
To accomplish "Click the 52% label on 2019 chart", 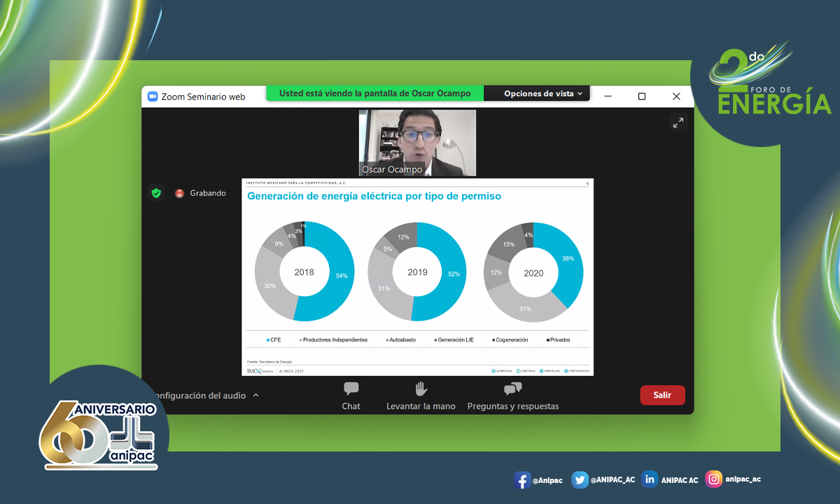I will point(454,274).
